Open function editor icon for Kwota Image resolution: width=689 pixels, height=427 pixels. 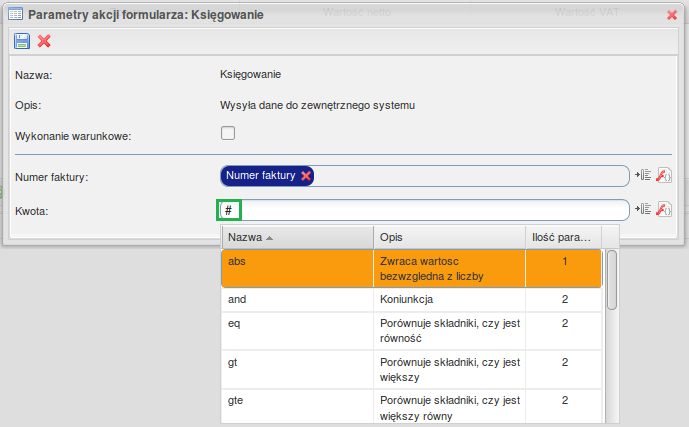(x=664, y=209)
